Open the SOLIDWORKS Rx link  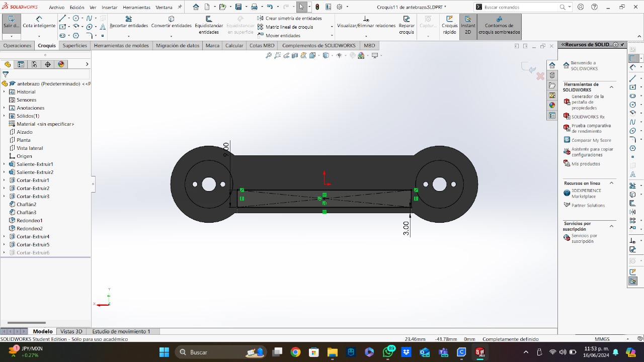click(x=584, y=117)
